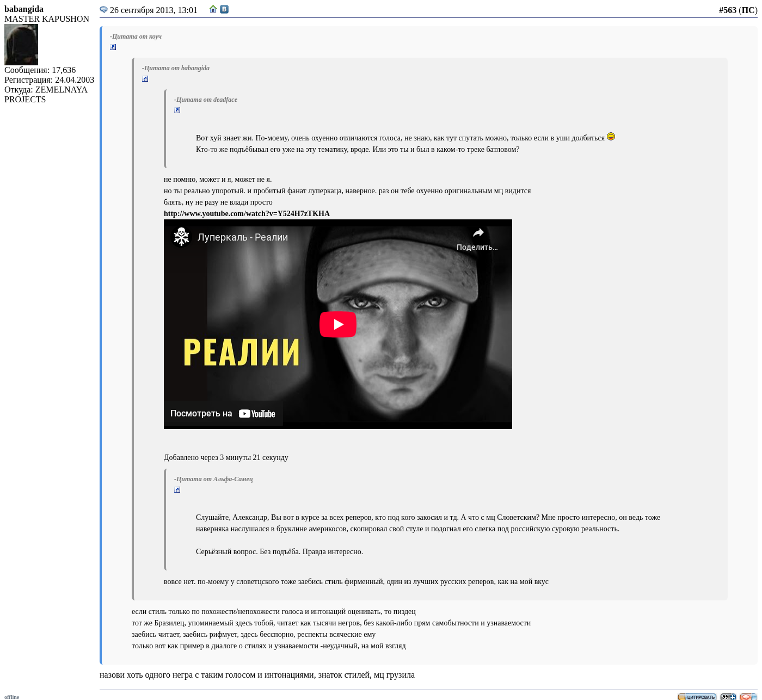This screenshot has height=700, width=762.
Task: Open babangida username profile link
Action: click(x=24, y=9)
